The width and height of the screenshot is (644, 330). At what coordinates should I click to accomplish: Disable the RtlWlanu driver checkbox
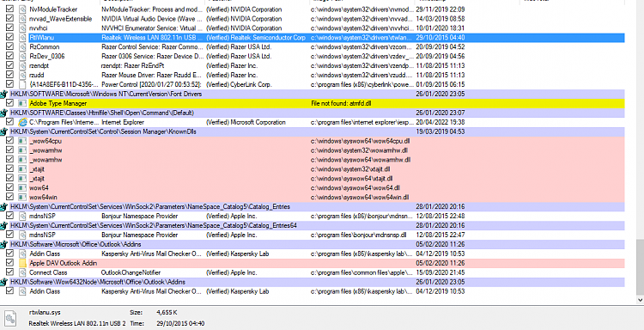(9, 38)
